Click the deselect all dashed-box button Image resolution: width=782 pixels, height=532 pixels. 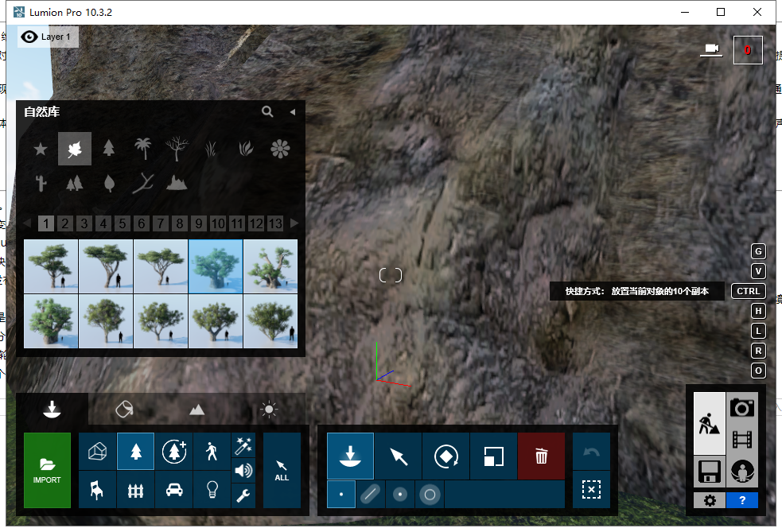(x=592, y=490)
